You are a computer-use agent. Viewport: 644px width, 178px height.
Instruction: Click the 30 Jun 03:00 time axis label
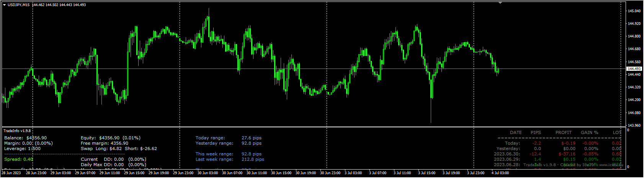(x=208, y=173)
